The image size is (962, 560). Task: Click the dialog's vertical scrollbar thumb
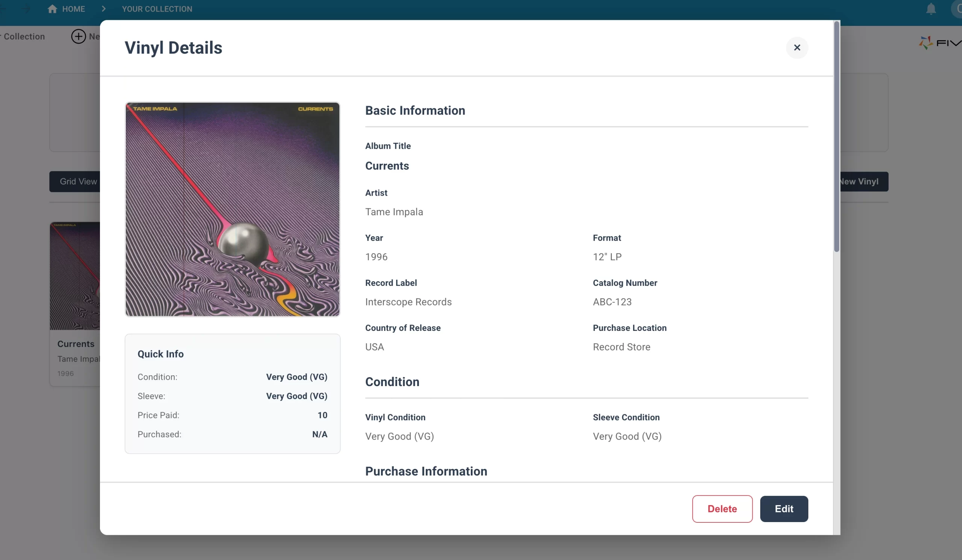click(836, 137)
